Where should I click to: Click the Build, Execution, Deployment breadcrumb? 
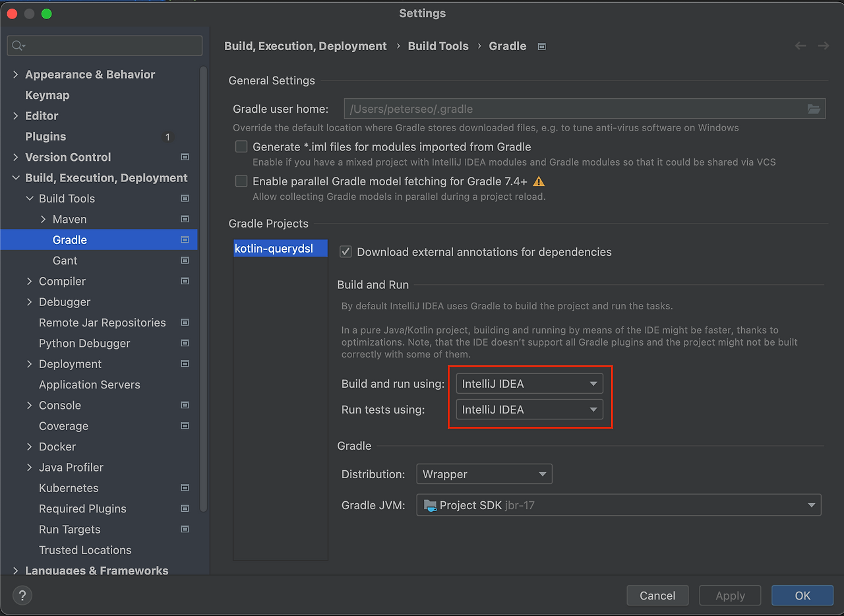305,46
